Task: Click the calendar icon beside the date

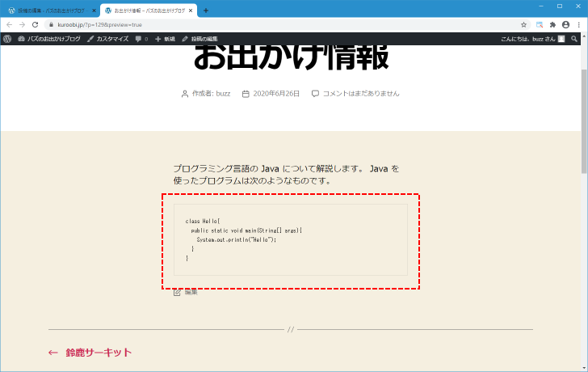Action: 246,94
